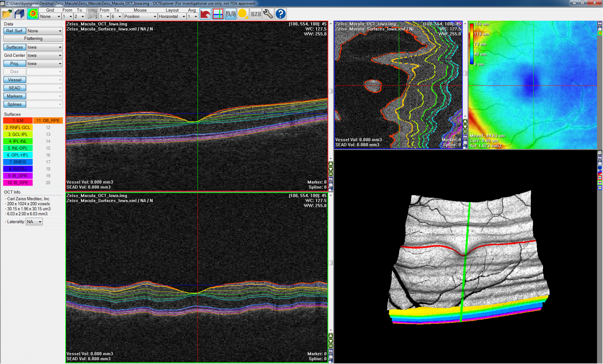Open the Grid dropdown set to None
Viewport: 603px width, 364px height.
(x=49, y=16)
